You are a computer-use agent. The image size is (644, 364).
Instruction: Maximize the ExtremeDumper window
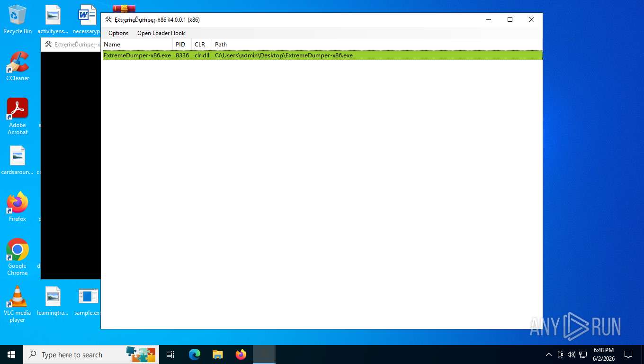[510, 19]
